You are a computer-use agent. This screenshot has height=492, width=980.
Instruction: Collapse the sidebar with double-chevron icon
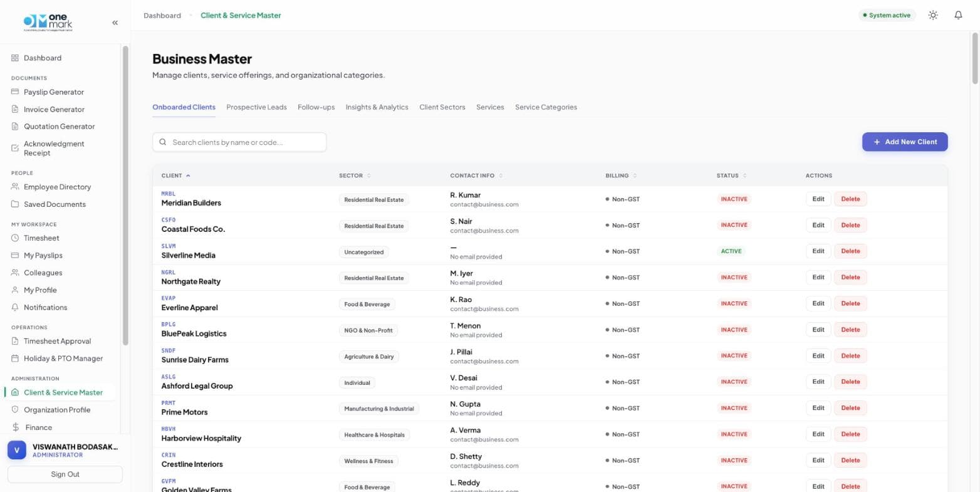click(115, 23)
